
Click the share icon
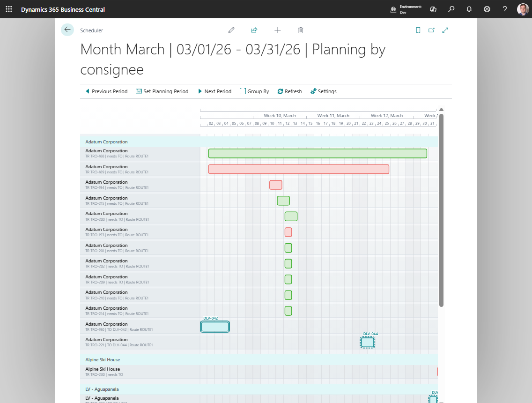point(254,30)
